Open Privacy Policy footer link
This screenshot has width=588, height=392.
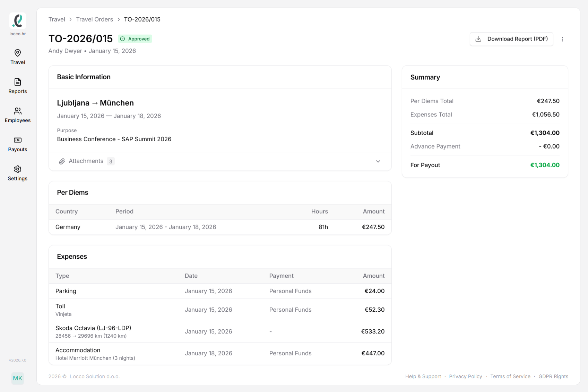[466, 376]
